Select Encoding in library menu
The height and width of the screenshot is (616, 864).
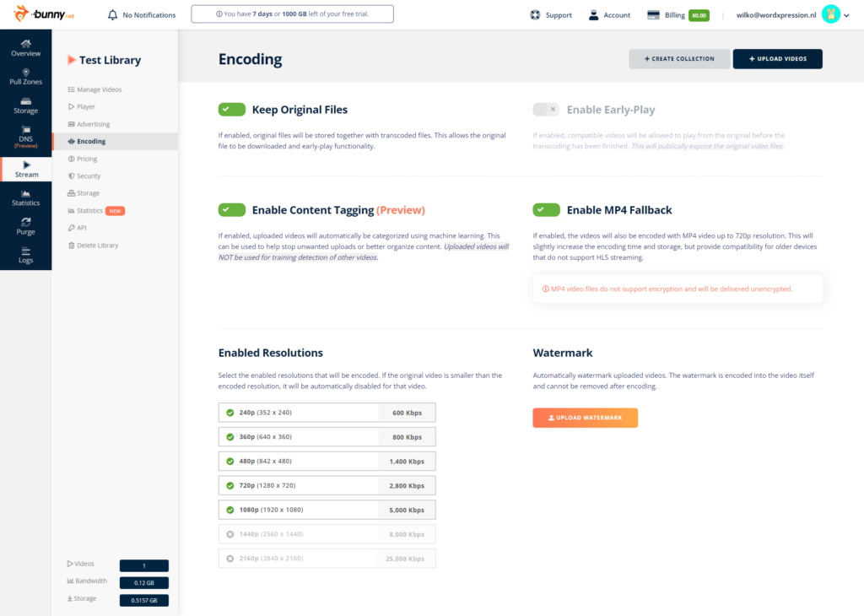(x=115, y=141)
